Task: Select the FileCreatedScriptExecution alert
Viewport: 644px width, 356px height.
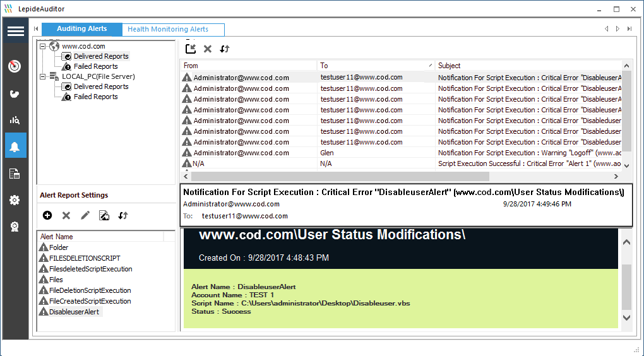Action: pyautogui.click(x=90, y=301)
